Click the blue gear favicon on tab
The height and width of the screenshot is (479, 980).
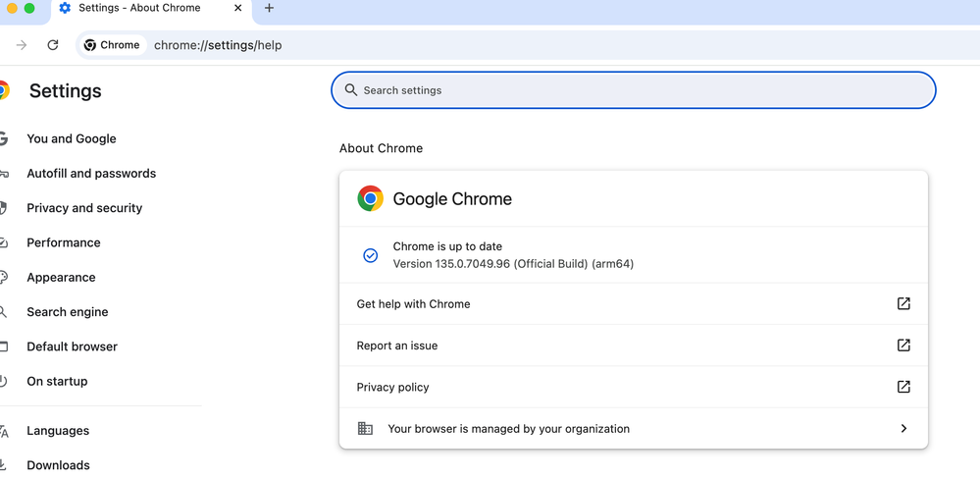tap(65, 8)
